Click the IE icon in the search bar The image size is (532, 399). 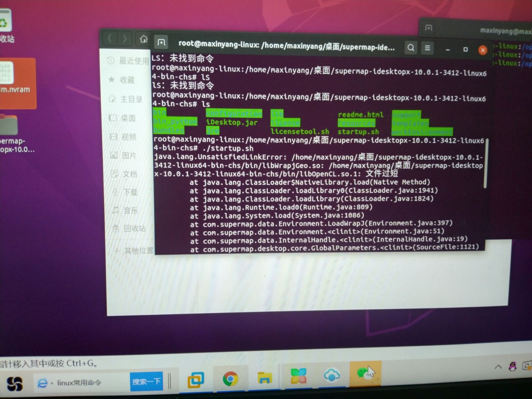[x=43, y=383]
